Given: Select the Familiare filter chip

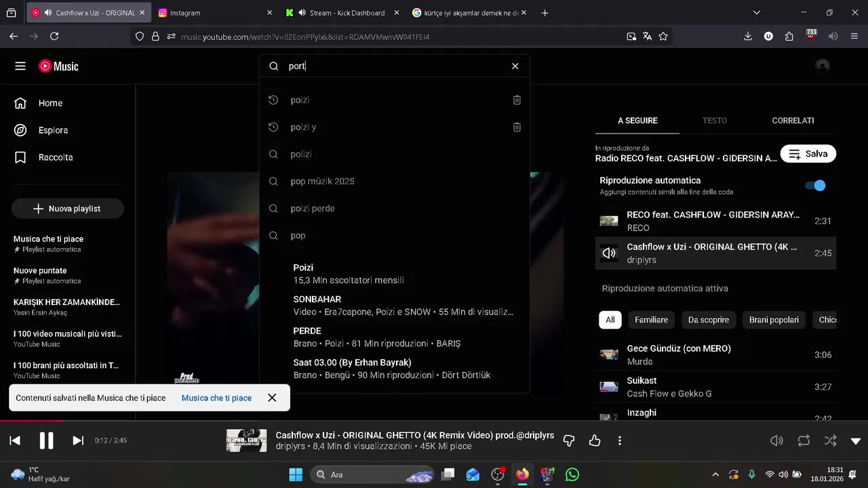Looking at the screenshot, I should (x=651, y=320).
